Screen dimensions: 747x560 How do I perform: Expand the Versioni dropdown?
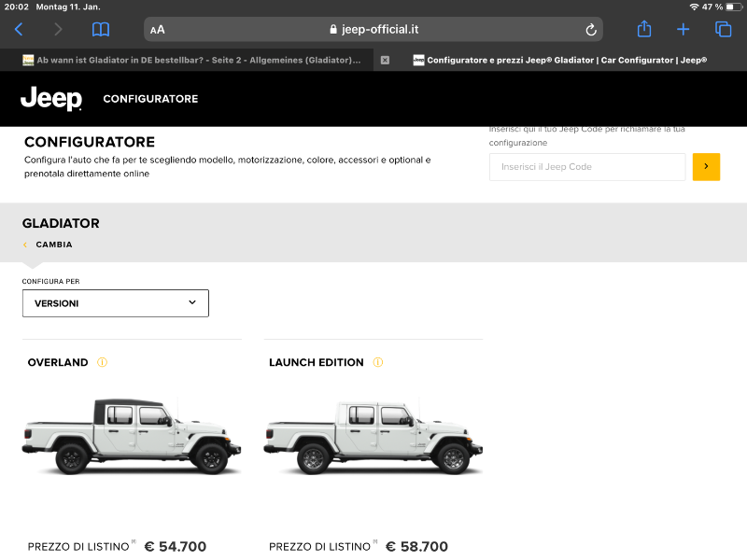pyautogui.click(x=116, y=303)
